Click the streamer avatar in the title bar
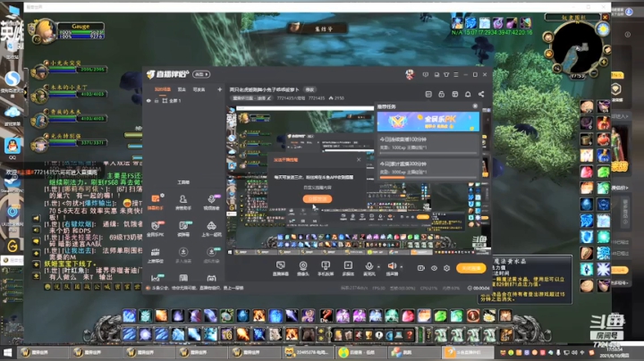The width and height of the screenshot is (644, 361). click(x=410, y=74)
